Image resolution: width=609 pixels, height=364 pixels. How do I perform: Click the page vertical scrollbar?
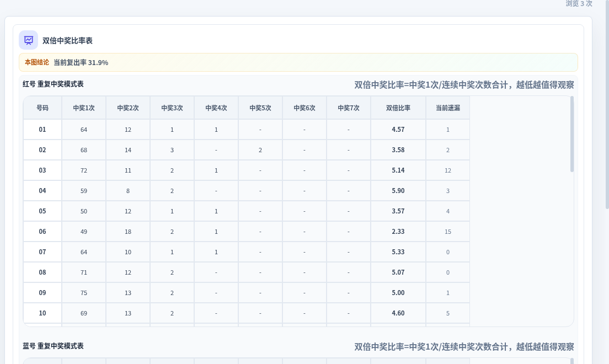(x=607, y=105)
